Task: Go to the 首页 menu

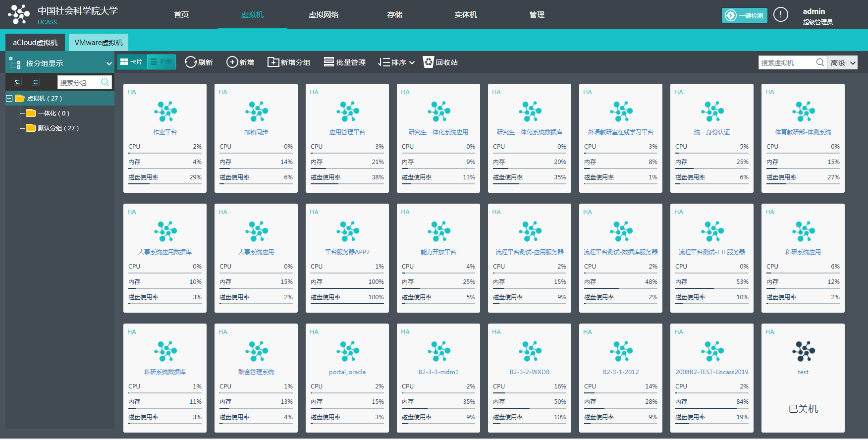Action: (x=181, y=15)
